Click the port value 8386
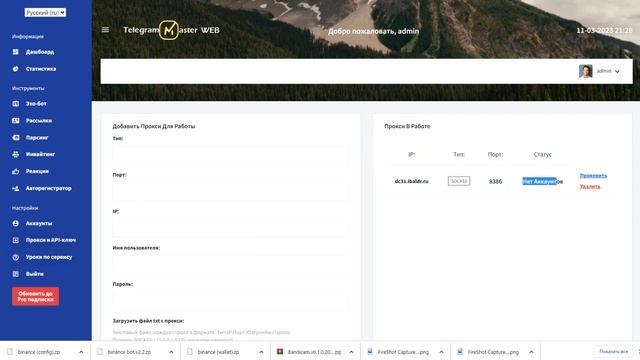The image size is (640, 360). [496, 181]
